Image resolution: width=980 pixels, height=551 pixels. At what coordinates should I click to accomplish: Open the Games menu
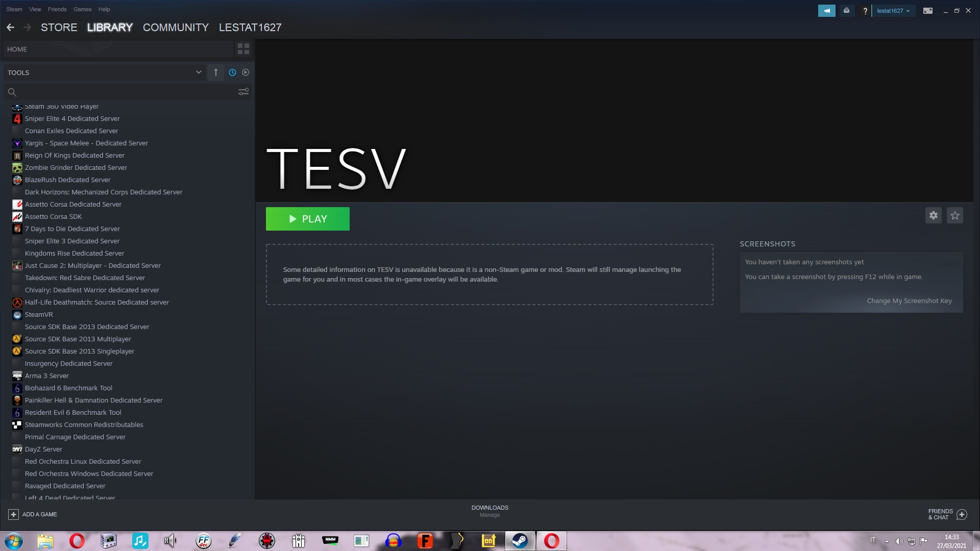[82, 9]
